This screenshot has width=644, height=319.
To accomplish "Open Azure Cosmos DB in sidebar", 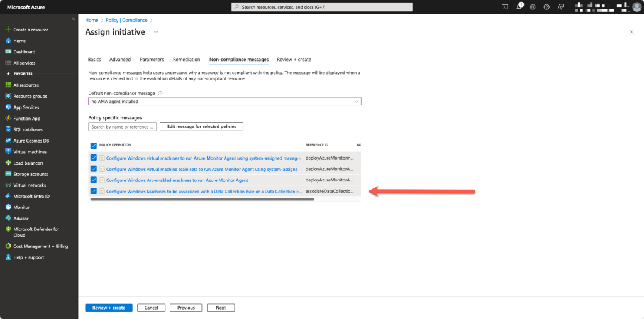I will tap(31, 140).
